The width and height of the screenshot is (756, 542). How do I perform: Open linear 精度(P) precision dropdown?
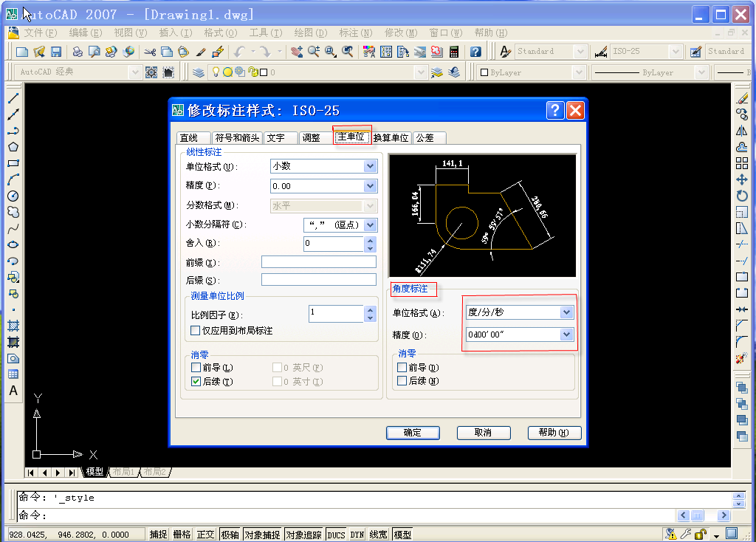point(370,186)
